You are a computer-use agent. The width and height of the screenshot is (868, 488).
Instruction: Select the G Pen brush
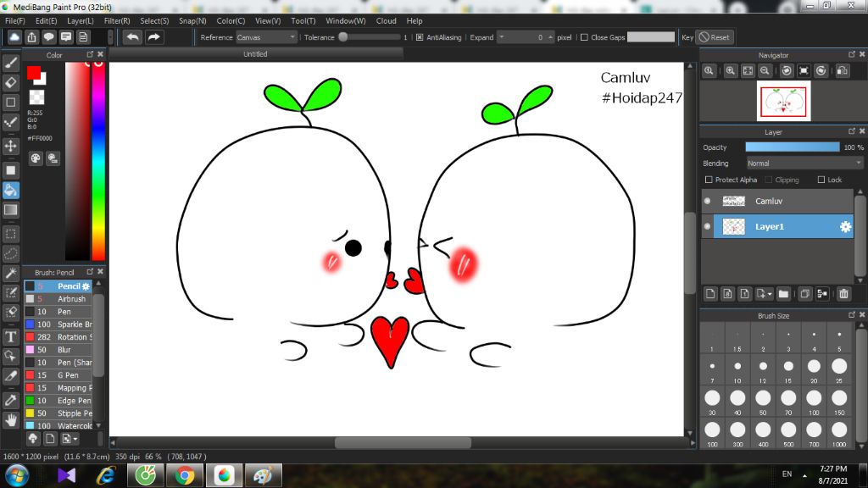[58, 375]
